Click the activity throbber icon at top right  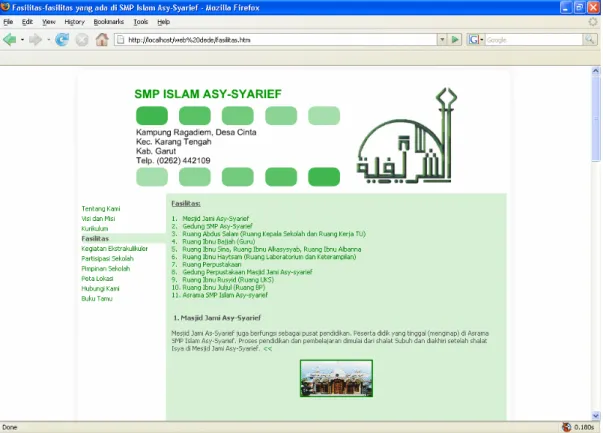[593, 22]
